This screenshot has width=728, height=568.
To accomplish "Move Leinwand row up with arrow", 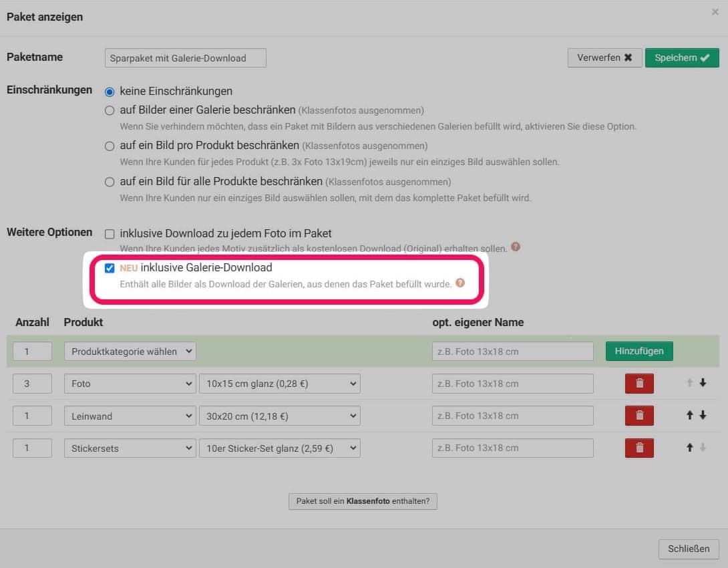I will (x=690, y=415).
